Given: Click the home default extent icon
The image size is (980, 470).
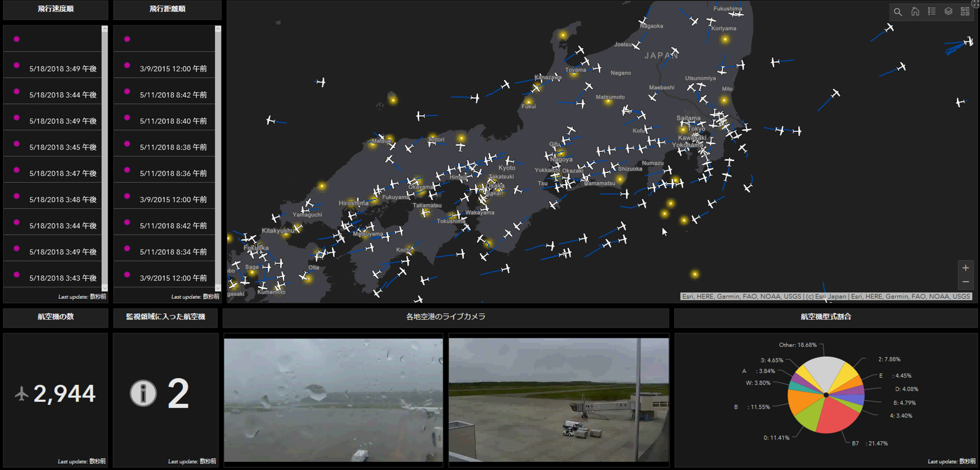Looking at the screenshot, I should (x=915, y=12).
